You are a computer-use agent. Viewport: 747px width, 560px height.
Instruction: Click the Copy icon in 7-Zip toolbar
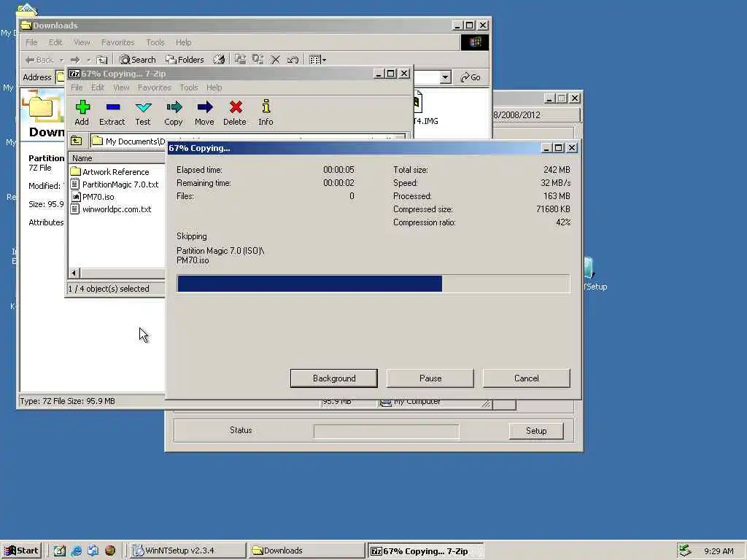[174, 112]
